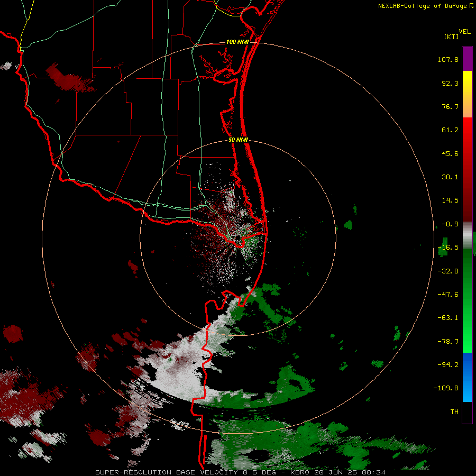Image resolution: width=476 pixels, height=476 pixels.
Task: Click the TH legend label
Action: point(454,412)
